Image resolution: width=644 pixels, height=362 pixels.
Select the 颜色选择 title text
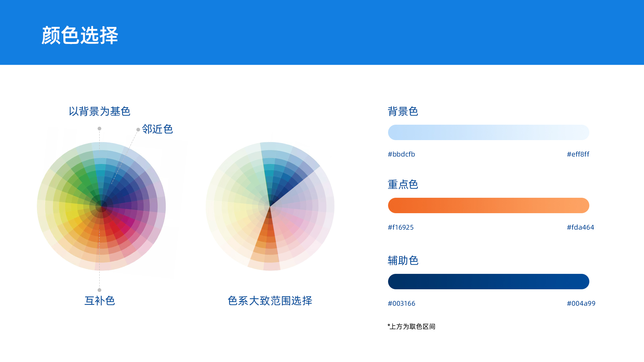[80, 35]
